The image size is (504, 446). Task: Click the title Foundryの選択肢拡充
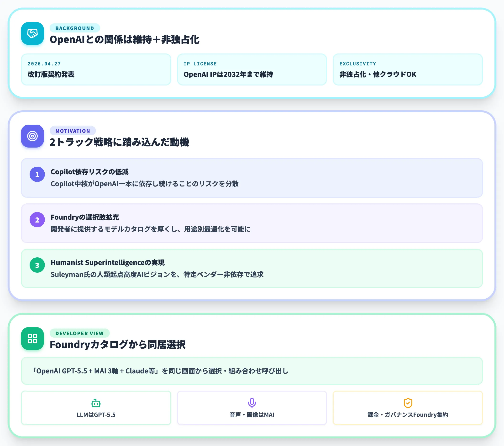85,217
